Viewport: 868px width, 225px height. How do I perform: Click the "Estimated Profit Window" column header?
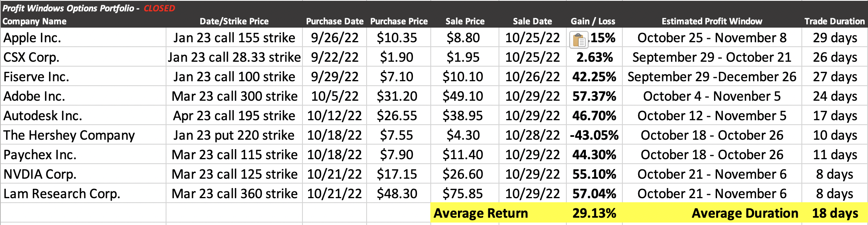712,22
